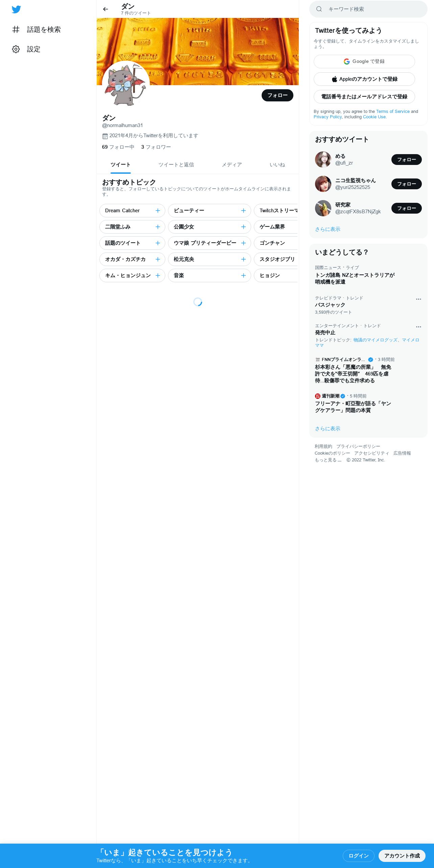Sign up with Appleのアカウントで登録

coord(364,79)
